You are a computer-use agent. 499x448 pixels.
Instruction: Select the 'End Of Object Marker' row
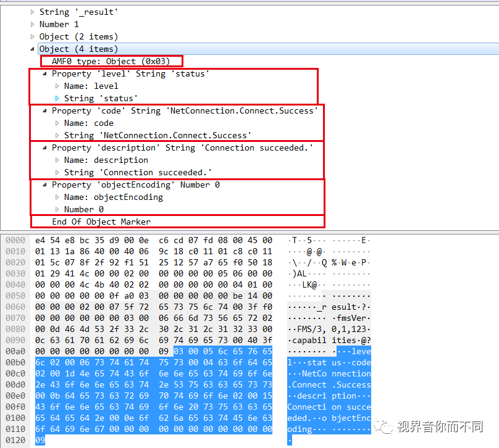[101, 222]
